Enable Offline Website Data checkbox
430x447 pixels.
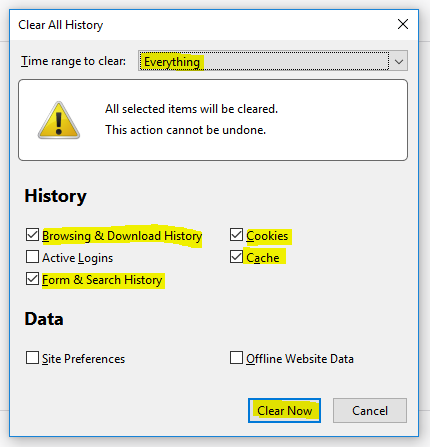coord(236,358)
